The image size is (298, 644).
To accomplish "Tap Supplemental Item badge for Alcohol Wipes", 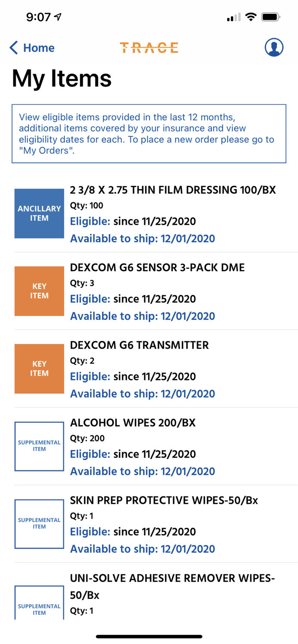I will tap(39, 446).
